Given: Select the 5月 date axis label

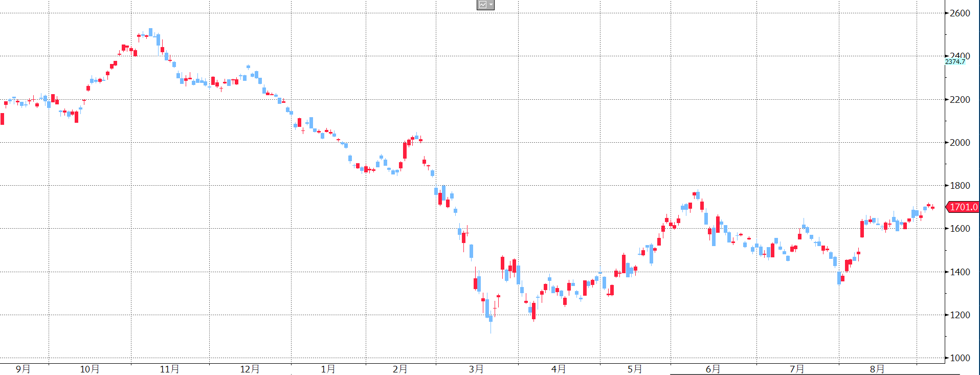Looking at the screenshot, I should pyautogui.click(x=635, y=369).
